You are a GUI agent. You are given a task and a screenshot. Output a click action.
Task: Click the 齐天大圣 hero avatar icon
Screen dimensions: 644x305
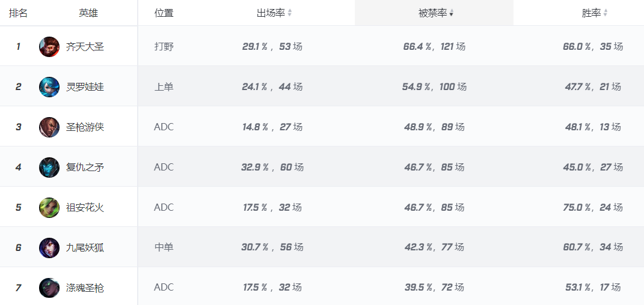coord(49,47)
